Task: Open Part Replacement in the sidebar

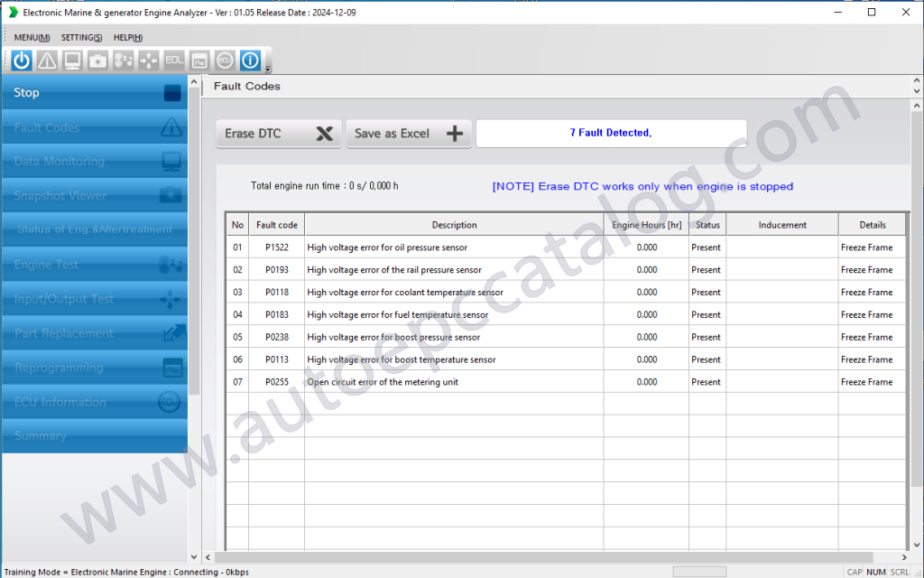Action: tap(95, 333)
